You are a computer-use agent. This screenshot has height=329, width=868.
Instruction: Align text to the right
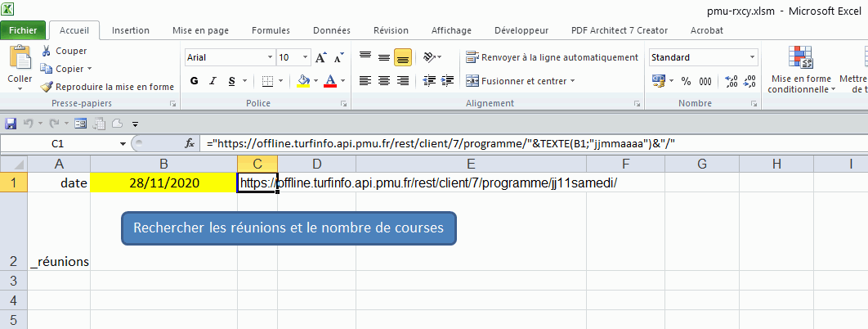coord(402,81)
